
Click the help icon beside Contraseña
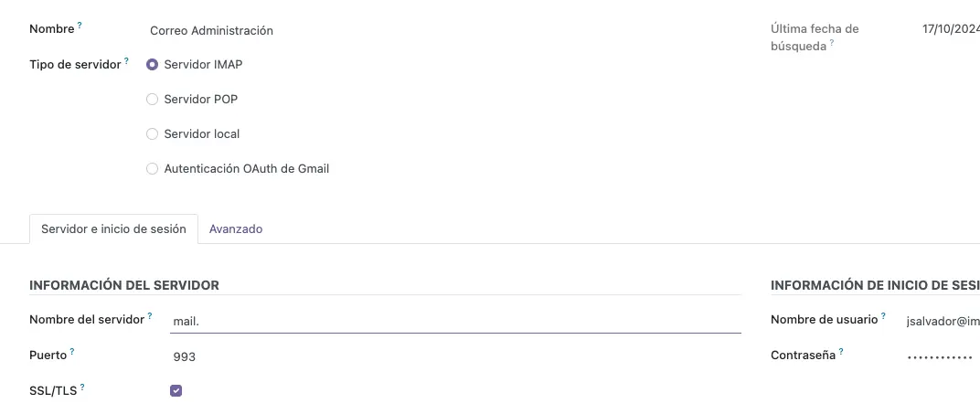click(841, 352)
